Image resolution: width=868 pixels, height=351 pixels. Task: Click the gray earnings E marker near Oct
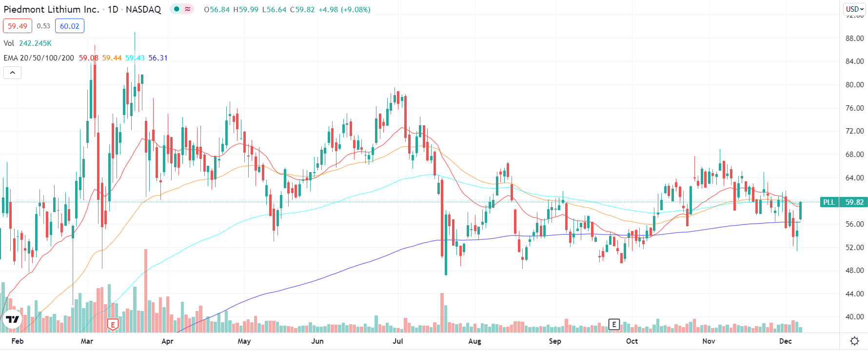[614, 324]
